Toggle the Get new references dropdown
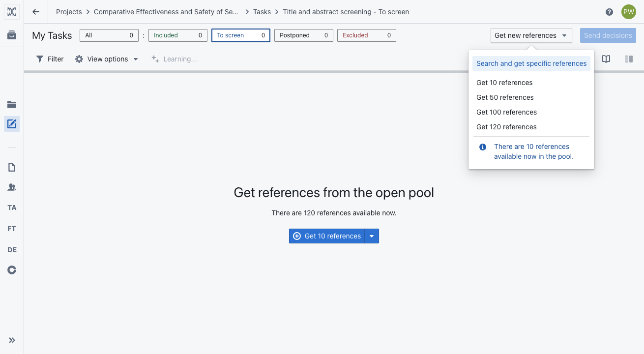Image resolution: width=644 pixels, height=354 pixels. tap(531, 35)
